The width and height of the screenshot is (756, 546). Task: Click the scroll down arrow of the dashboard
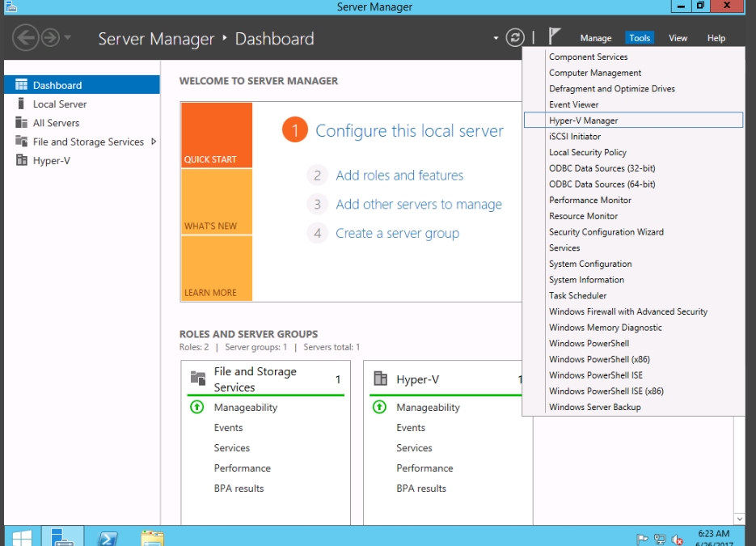click(x=739, y=518)
